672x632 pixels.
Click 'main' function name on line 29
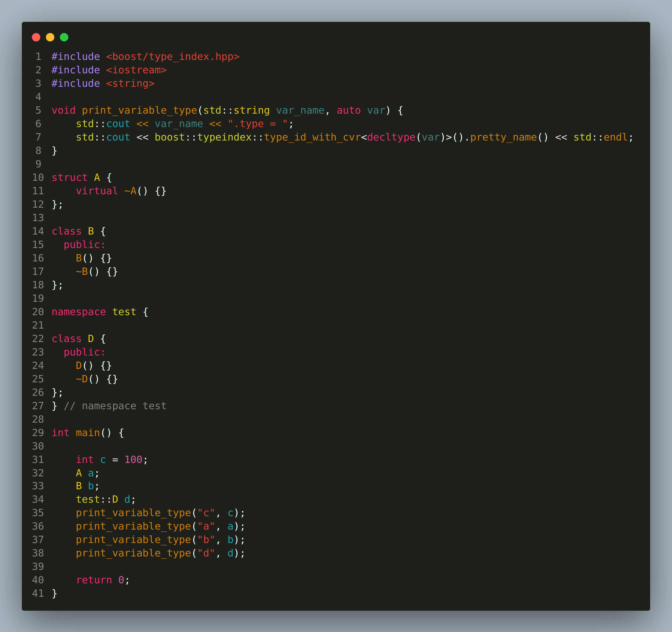click(88, 433)
